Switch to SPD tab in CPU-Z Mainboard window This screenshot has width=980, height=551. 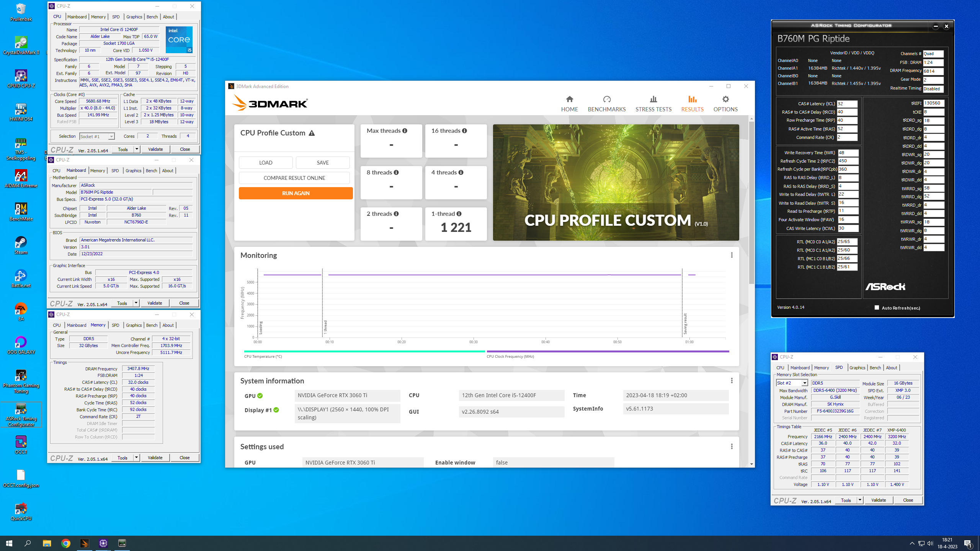pos(115,170)
